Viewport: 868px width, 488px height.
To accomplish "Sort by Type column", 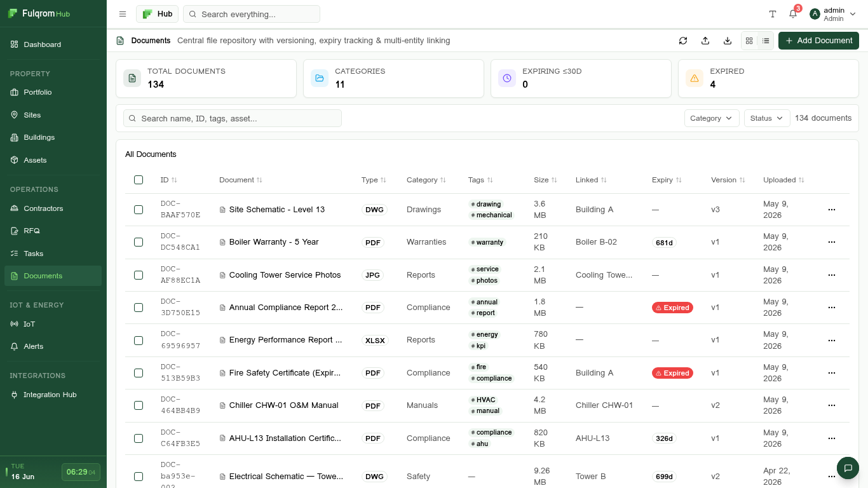I will pos(374,180).
